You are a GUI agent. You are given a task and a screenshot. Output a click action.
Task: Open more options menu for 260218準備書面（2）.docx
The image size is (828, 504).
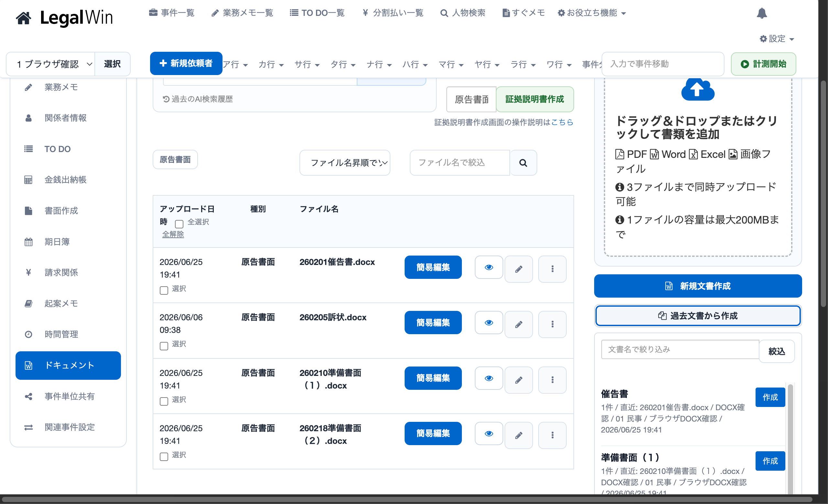552,435
